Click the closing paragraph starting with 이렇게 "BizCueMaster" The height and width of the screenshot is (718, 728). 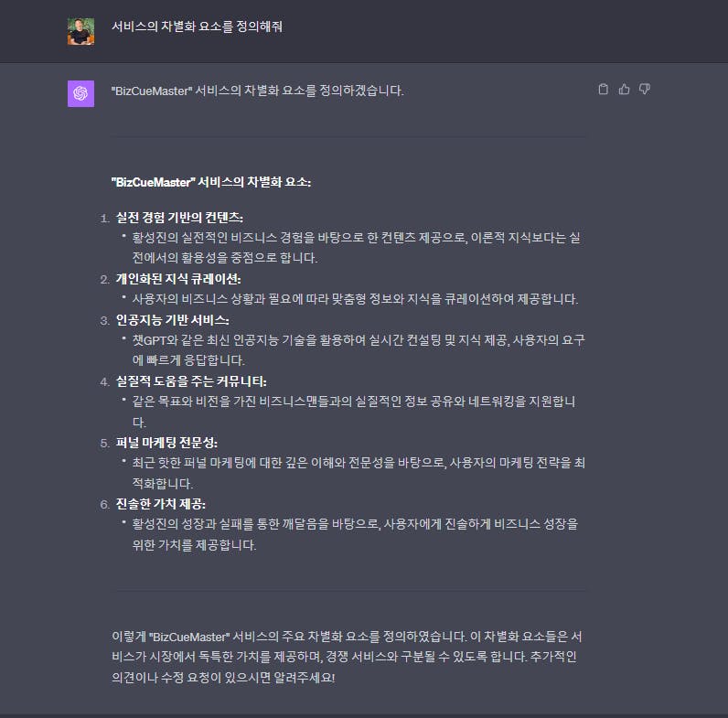point(347,657)
